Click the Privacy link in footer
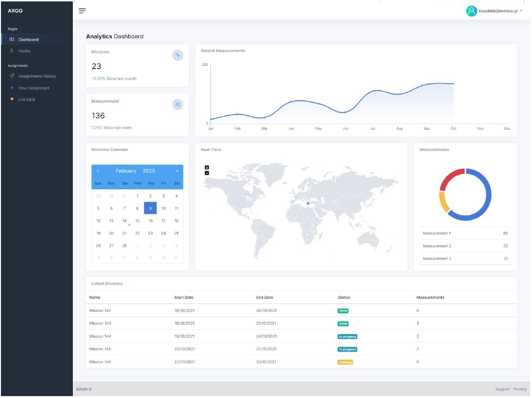The image size is (532, 398). (520, 389)
